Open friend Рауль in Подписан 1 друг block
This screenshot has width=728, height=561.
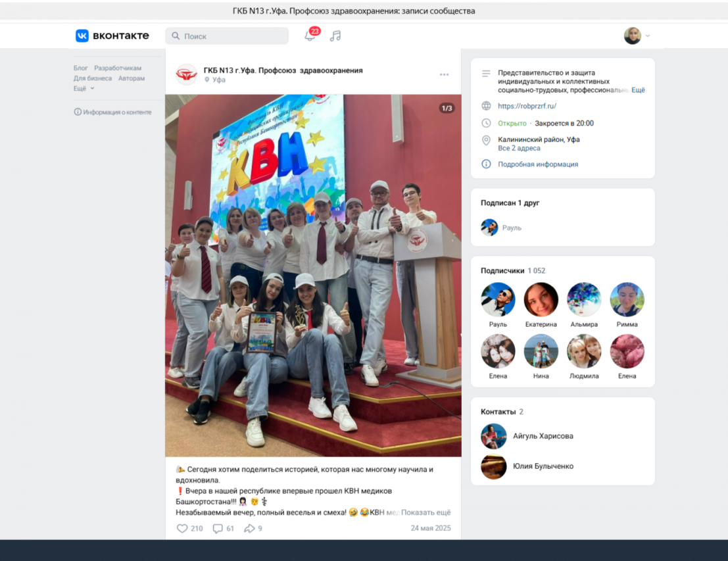coord(501,228)
